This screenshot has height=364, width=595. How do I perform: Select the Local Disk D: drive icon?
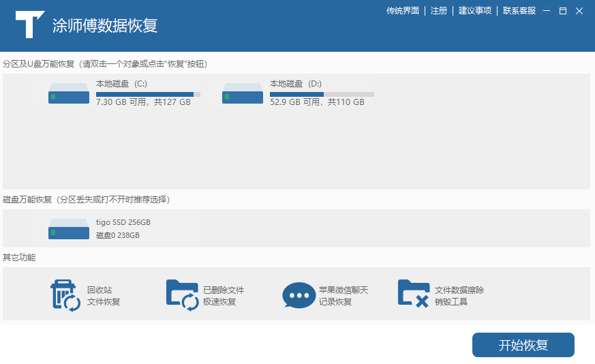pyautogui.click(x=243, y=93)
